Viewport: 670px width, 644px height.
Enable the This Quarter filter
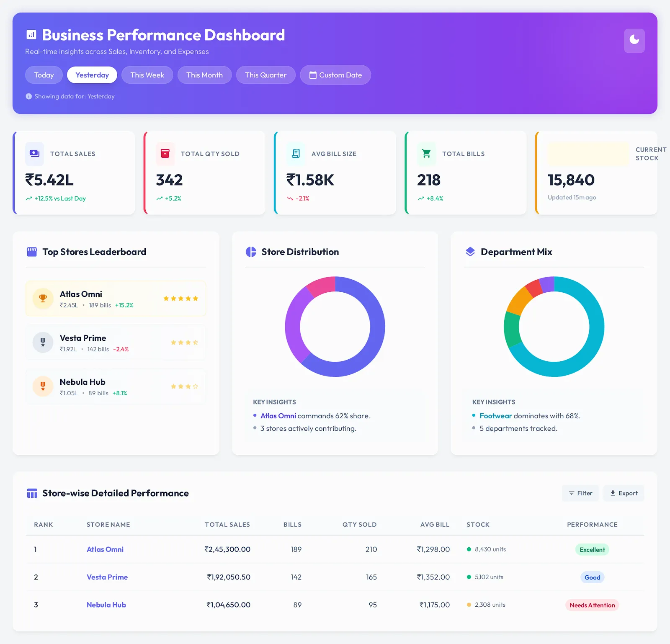pyautogui.click(x=265, y=75)
